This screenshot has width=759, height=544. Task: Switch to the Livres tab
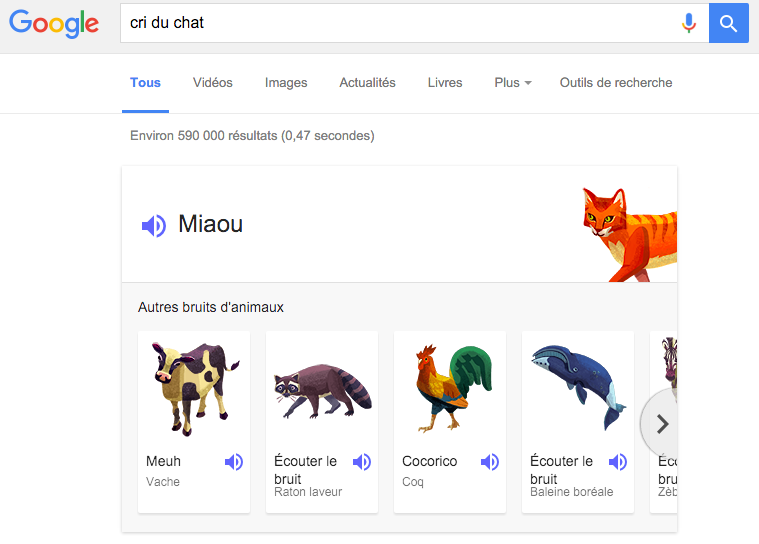445,83
